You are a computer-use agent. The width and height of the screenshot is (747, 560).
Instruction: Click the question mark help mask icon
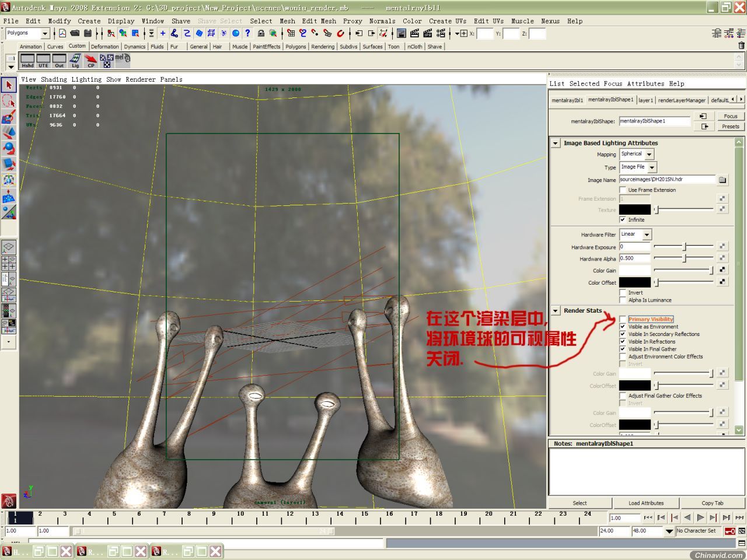coord(247,33)
